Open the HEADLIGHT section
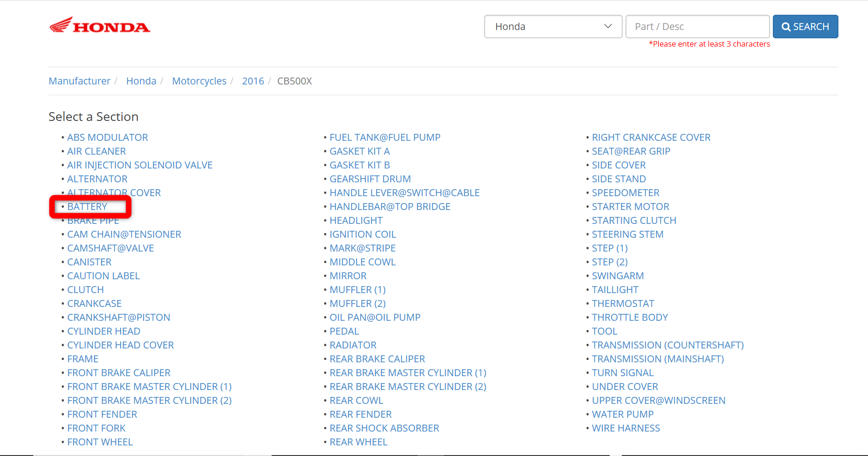 pyautogui.click(x=356, y=221)
